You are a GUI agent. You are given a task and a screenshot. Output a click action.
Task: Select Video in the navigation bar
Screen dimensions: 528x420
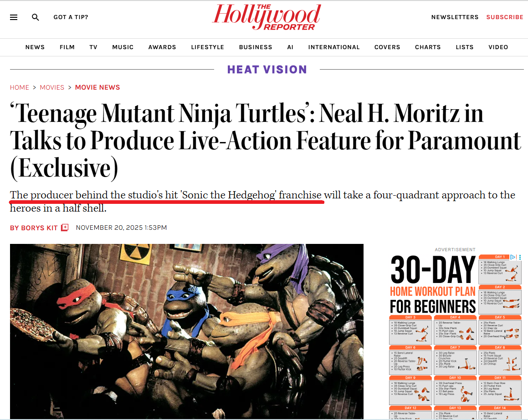498,47
